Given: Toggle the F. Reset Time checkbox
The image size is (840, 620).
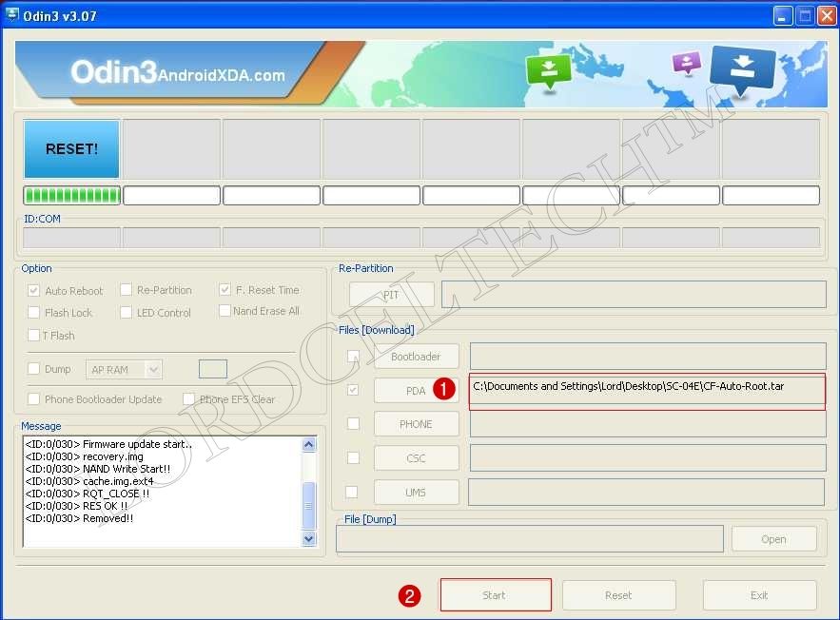Looking at the screenshot, I should coord(225,290).
